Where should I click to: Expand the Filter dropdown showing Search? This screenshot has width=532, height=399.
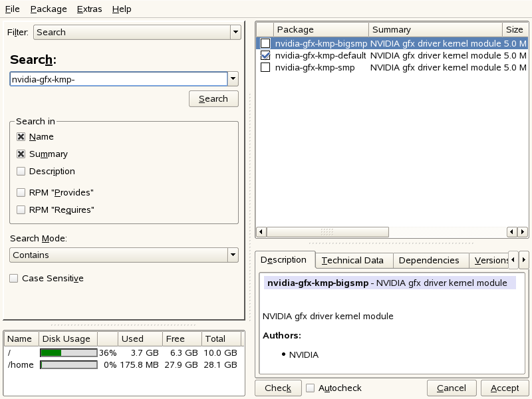pyautogui.click(x=137, y=32)
